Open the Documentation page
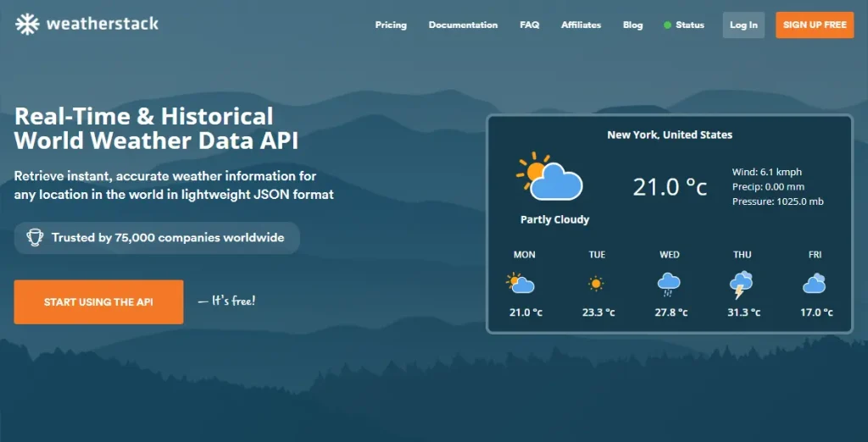The height and width of the screenshot is (442, 868). (x=463, y=25)
